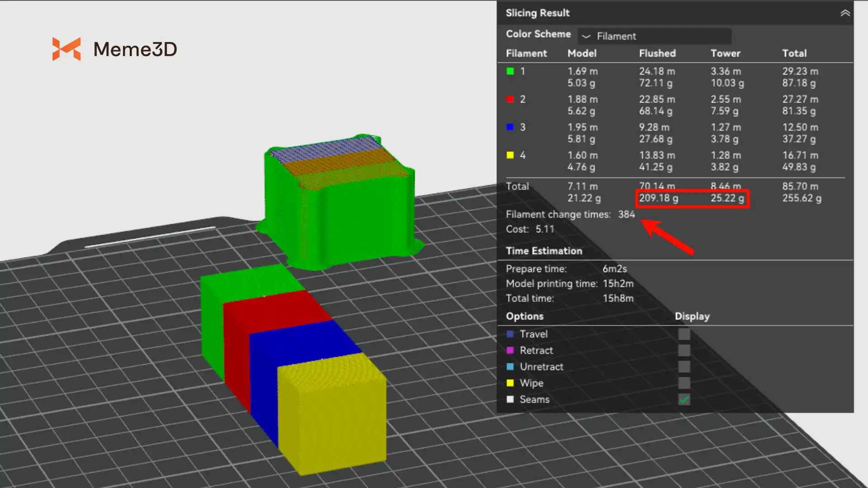Click the Unretract cyan legend icon

pyautogui.click(x=510, y=367)
